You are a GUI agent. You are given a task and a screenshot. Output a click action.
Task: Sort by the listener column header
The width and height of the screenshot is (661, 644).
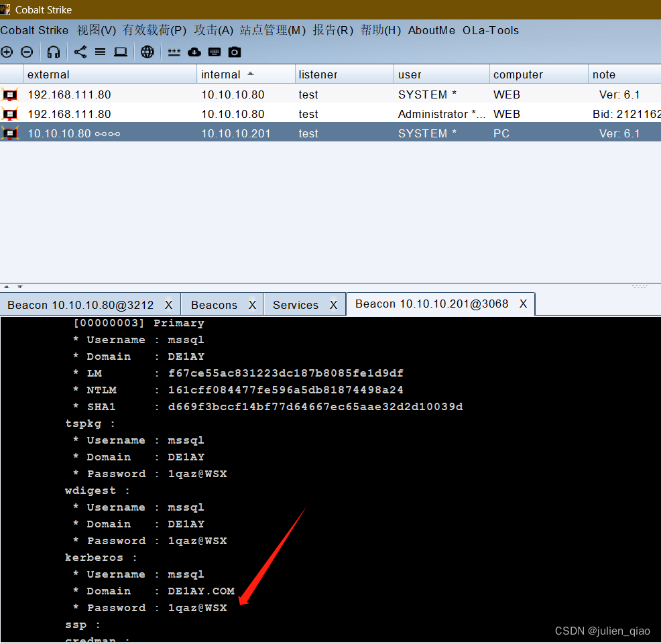[x=345, y=74]
